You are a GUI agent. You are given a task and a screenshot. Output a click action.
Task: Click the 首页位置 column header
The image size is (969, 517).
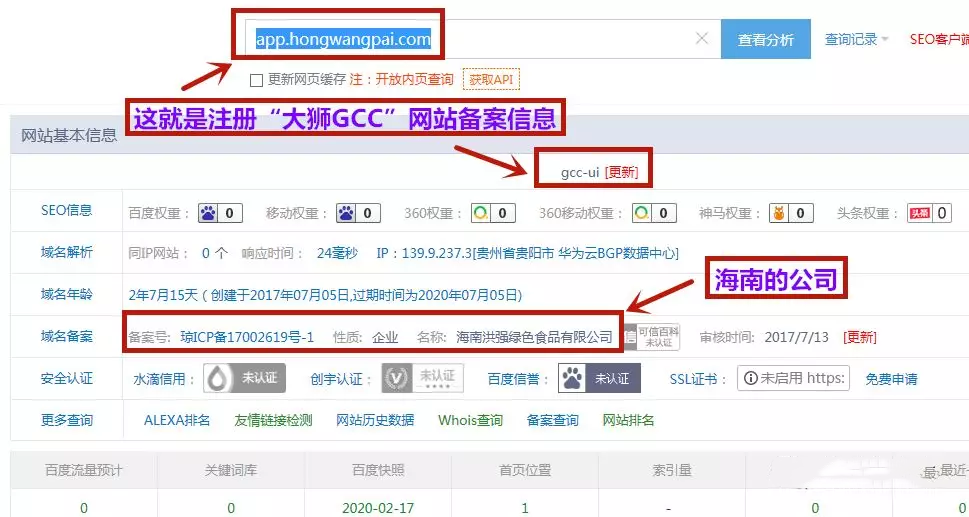tap(525, 471)
